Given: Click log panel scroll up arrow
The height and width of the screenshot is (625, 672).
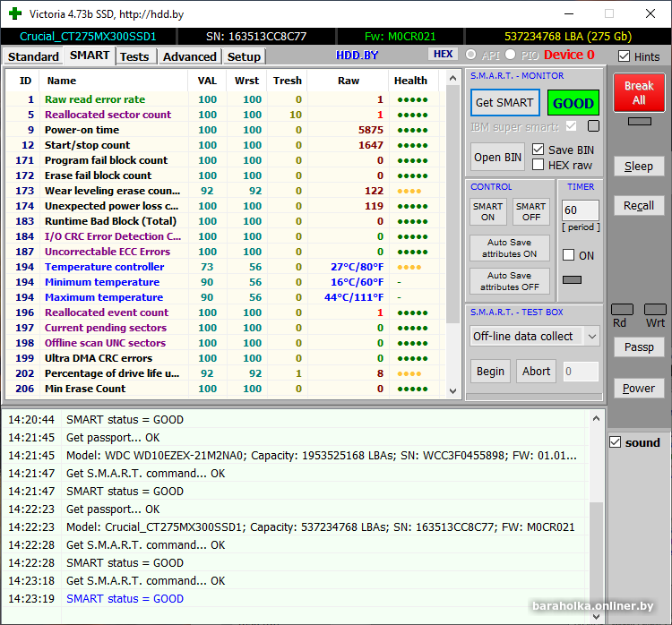Looking at the screenshot, I should pos(596,418).
